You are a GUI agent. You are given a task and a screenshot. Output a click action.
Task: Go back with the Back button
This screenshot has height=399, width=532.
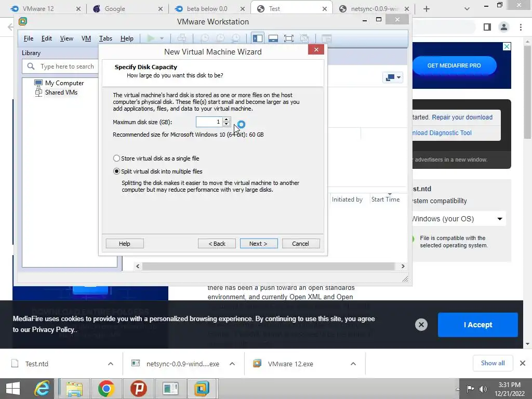(x=217, y=244)
